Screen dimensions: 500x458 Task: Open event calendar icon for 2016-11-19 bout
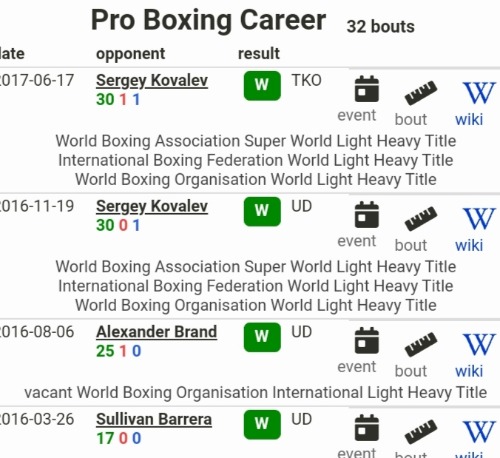[366, 215]
